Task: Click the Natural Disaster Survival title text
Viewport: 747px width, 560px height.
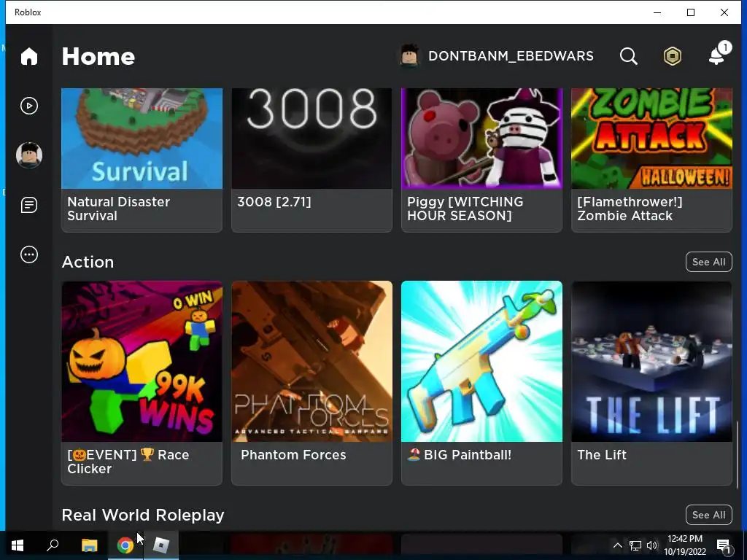Action: [x=119, y=209]
